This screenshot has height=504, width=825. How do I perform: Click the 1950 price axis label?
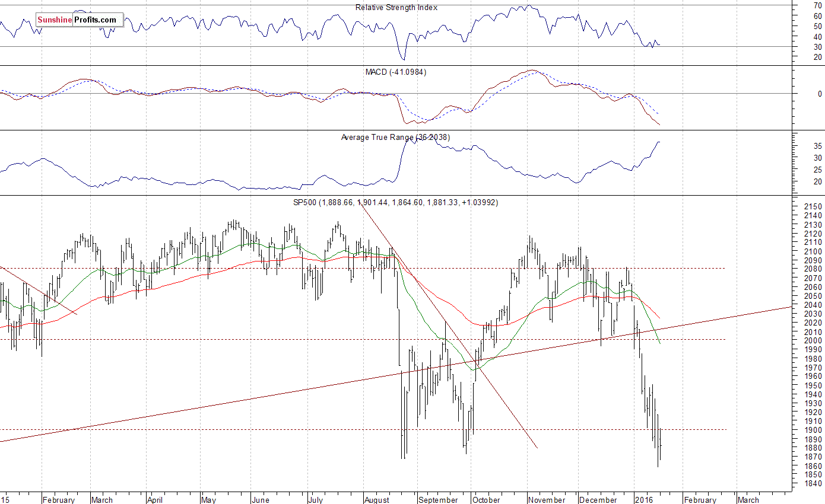(x=813, y=385)
